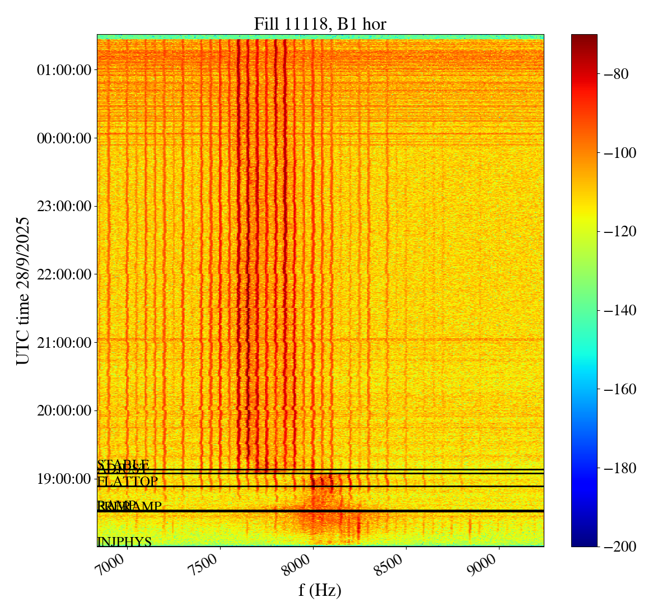Click the 20:00:00 time tick label

coord(64,410)
